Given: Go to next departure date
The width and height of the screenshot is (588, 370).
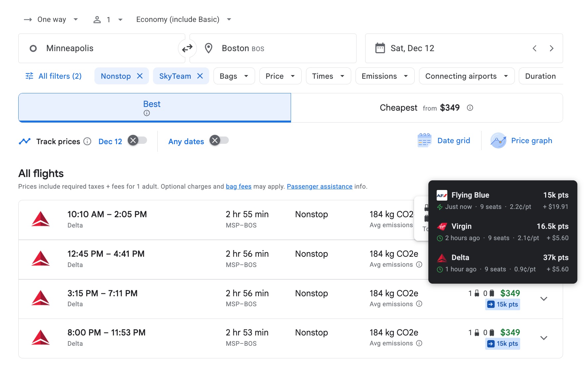Looking at the screenshot, I should [551, 48].
